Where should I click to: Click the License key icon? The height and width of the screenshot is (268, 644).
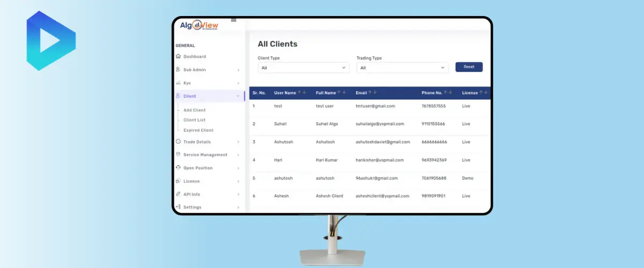[178, 181]
